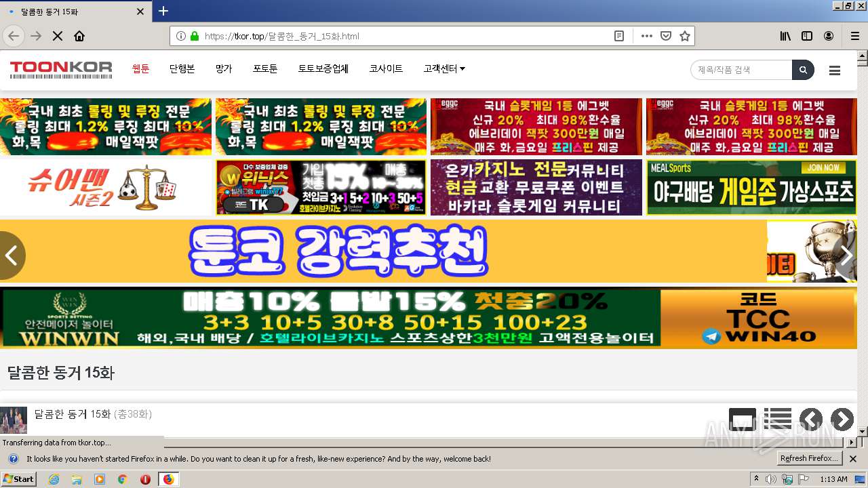The height and width of the screenshot is (488, 868).
Task: Open the 위닉스 TK casino banner
Action: point(321,187)
